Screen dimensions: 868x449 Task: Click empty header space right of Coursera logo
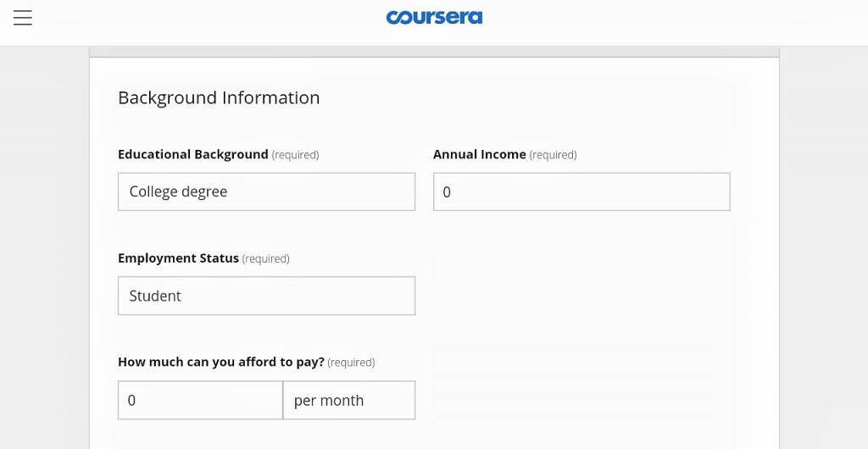pyautogui.click(x=665, y=22)
